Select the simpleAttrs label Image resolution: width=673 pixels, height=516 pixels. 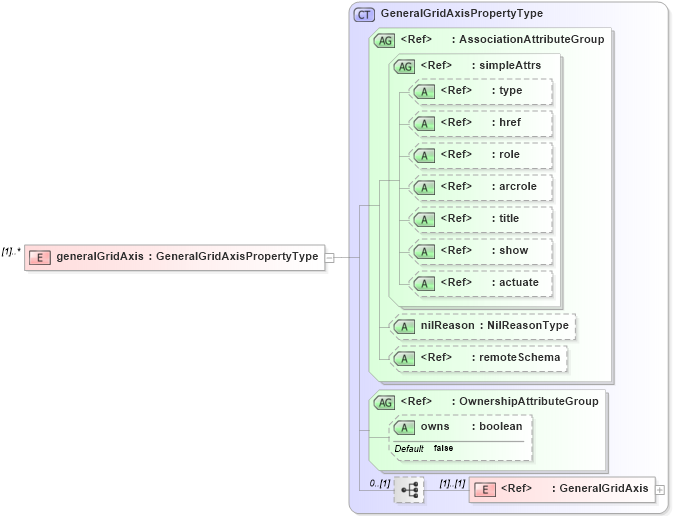(x=510, y=65)
